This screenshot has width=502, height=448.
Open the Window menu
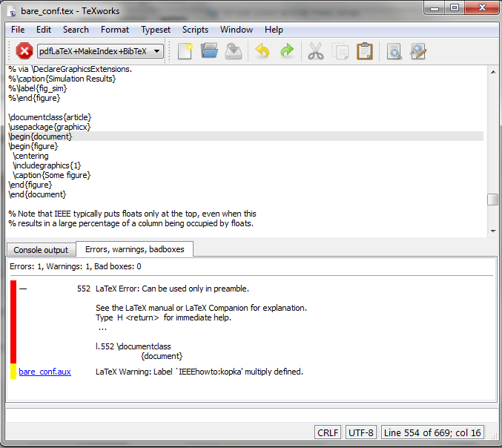237,30
